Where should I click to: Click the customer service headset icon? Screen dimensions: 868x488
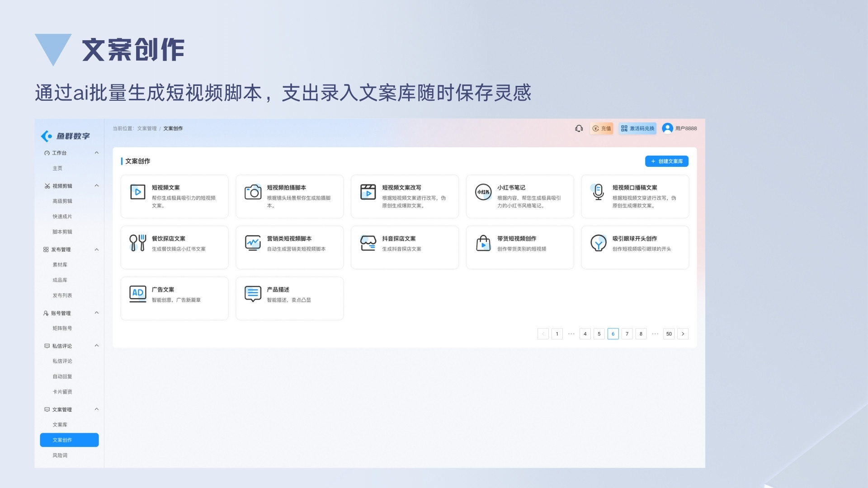click(579, 128)
